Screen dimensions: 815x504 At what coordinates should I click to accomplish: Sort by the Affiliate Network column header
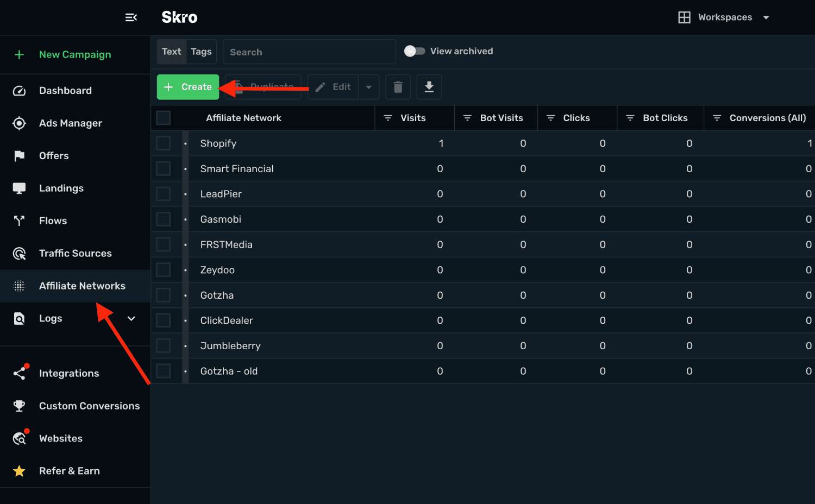click(x=243, y=118)
